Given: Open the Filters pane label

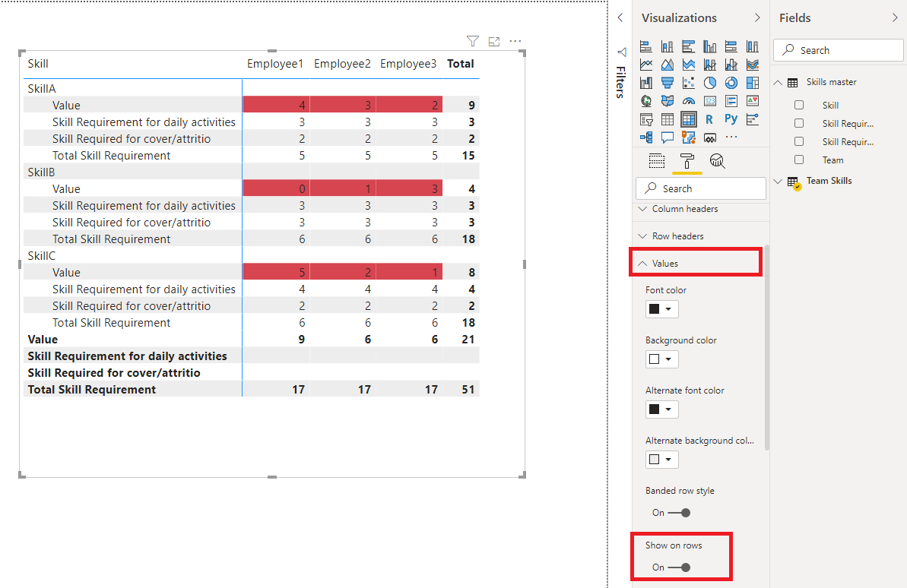Looking at the screenshot, I should [620, 82].
